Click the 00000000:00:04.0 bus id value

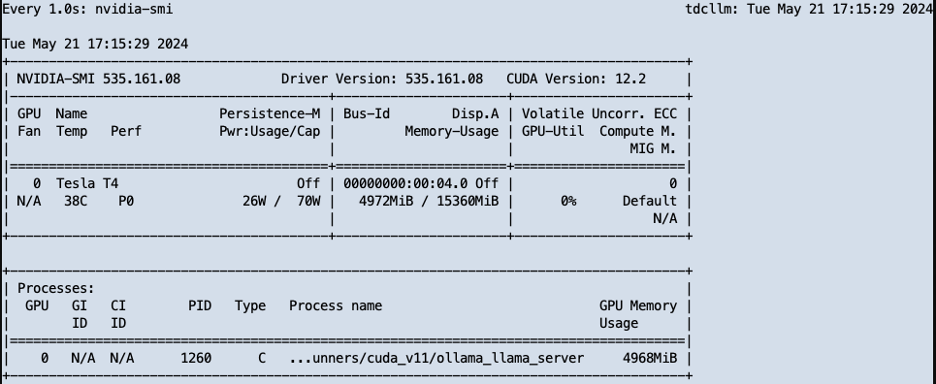click(405, 183)
